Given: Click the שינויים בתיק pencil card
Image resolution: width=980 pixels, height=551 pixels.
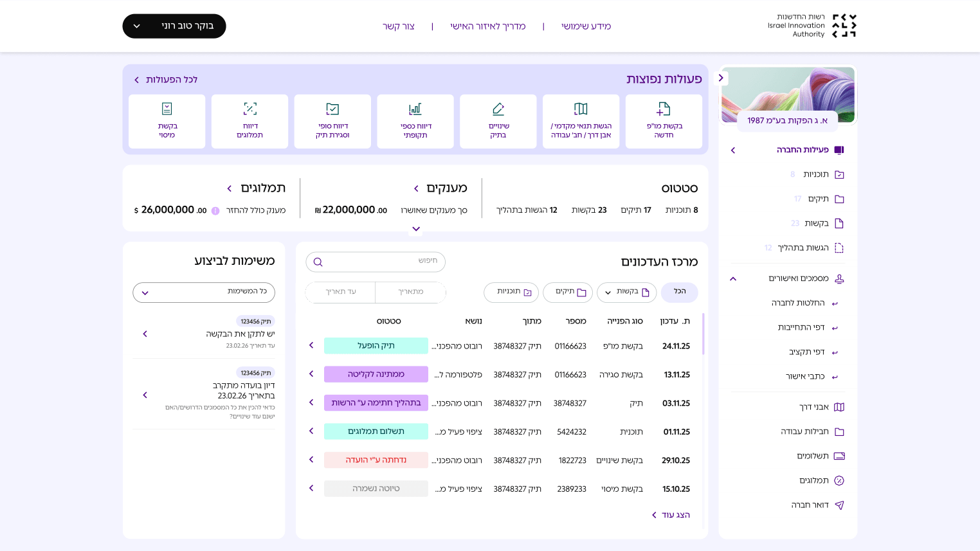Looking at the screenshot, I should coord(498,122).
